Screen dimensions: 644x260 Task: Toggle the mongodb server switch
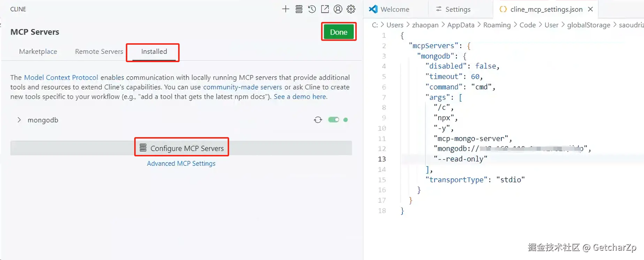(x=334, y=120)
